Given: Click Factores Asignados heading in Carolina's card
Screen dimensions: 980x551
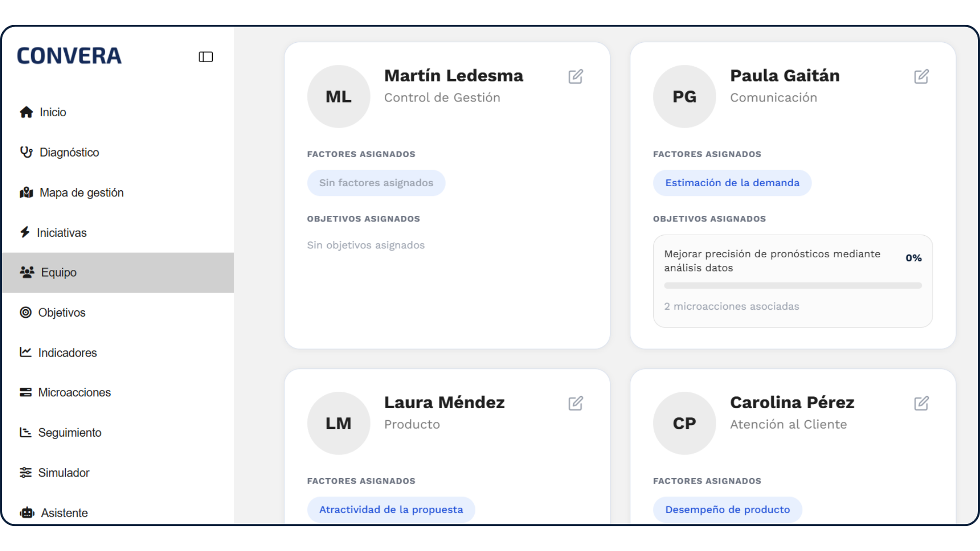Looking at the screenshot, I should coord(707,481).
